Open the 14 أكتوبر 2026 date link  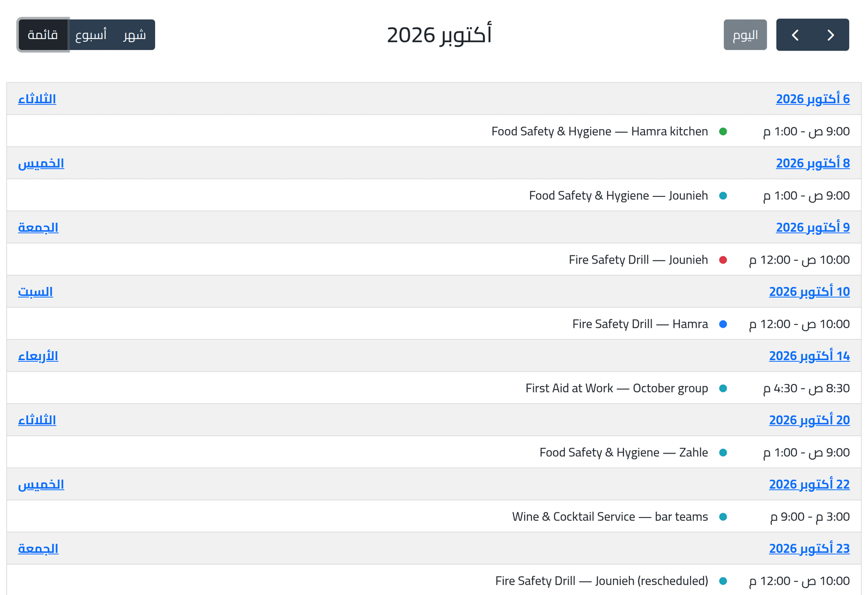pos(809,356)
